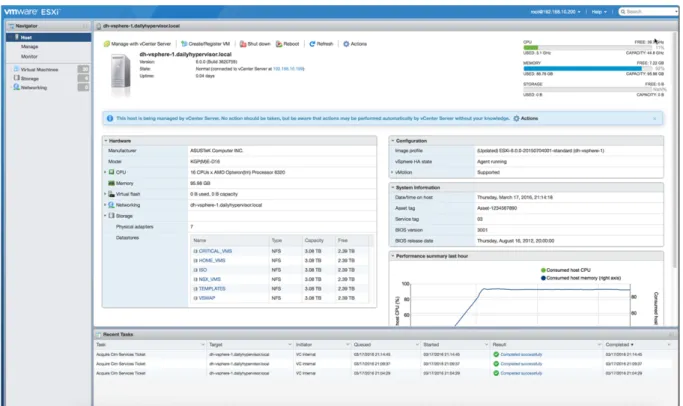The height and width of the screenshot is (406, 683).
Task: Click the toolbar Actions gear icon
Action: click(346, 44)
